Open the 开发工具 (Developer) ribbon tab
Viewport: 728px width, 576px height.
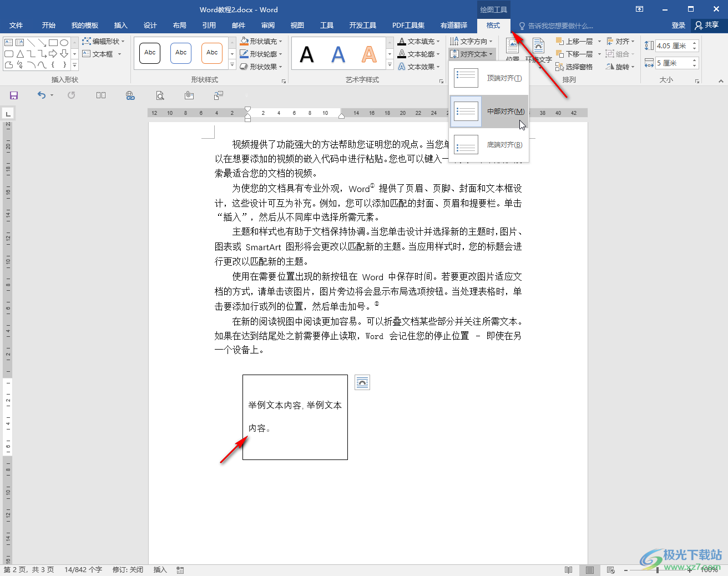tap(362, 26)
